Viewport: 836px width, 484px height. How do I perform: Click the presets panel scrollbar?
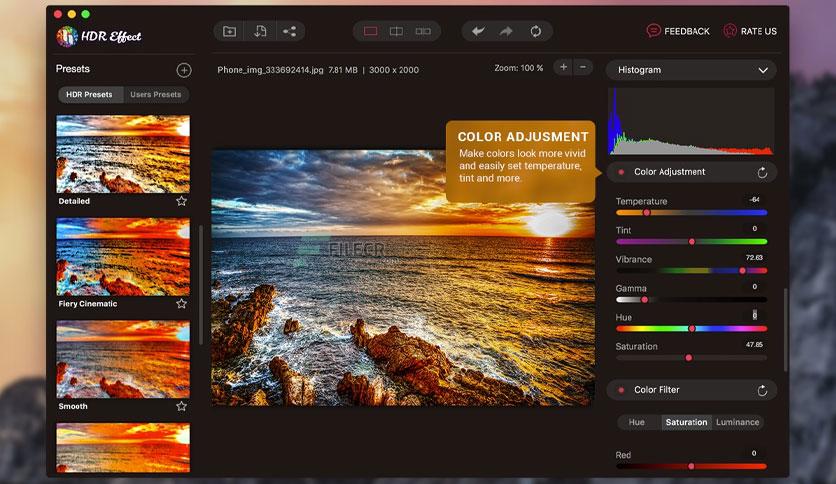pos(200,285)
